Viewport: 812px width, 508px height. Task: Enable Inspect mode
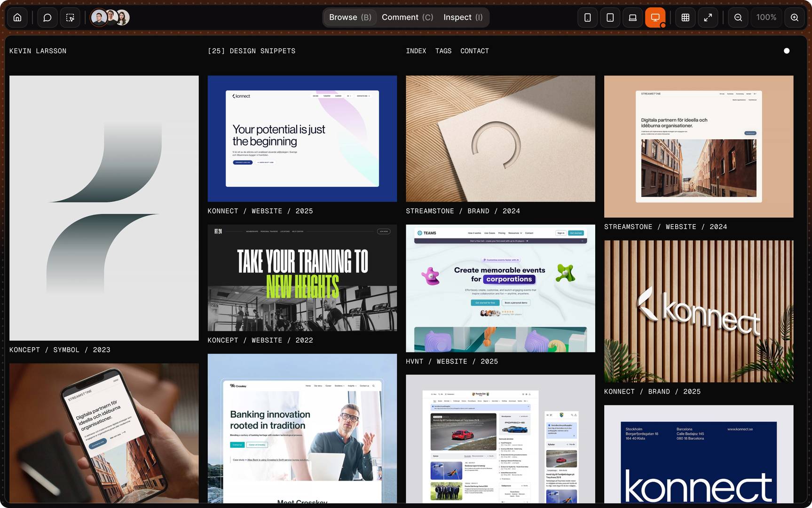462,17
